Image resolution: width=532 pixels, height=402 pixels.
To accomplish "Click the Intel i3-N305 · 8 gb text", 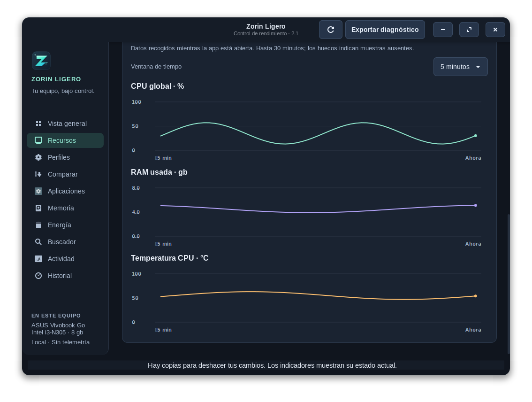I will click(57, 332).
